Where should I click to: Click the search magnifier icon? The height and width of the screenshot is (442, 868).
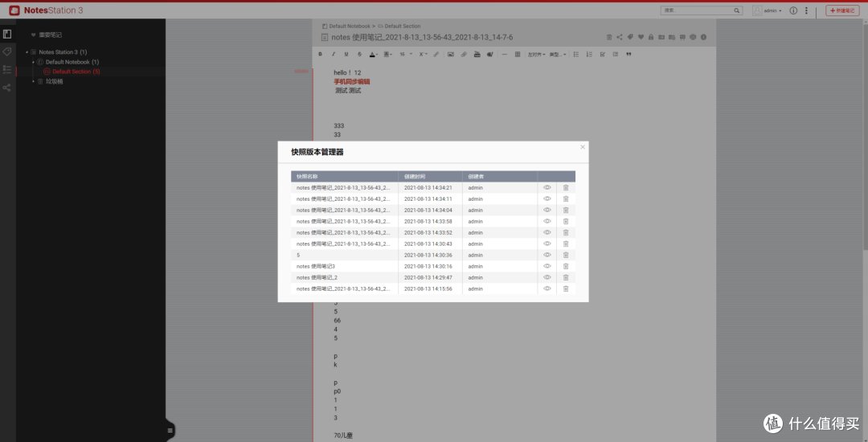click(737, 10)
